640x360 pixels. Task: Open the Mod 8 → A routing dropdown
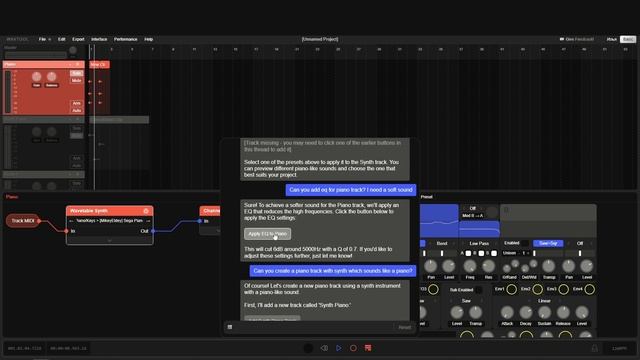(x=473, y=216)
